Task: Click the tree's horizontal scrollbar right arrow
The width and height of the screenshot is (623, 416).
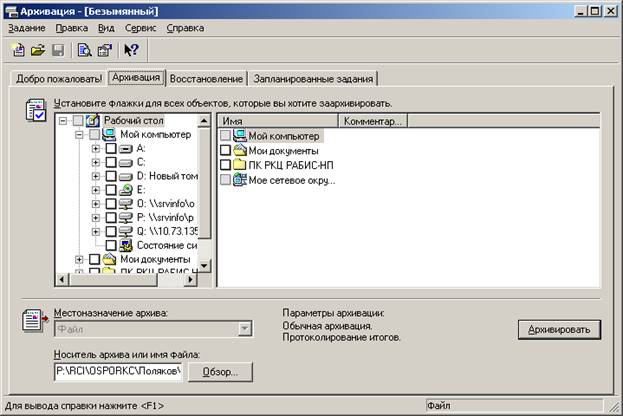Action: 190,279
